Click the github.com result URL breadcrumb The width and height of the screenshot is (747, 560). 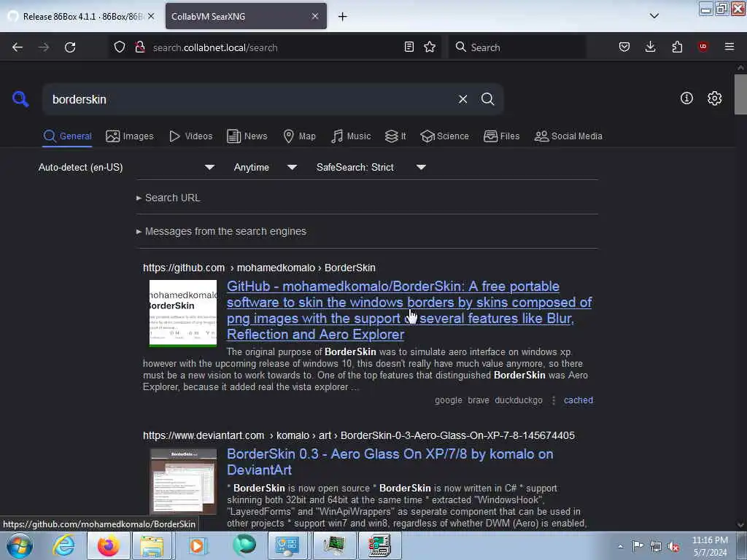point(259,268)
